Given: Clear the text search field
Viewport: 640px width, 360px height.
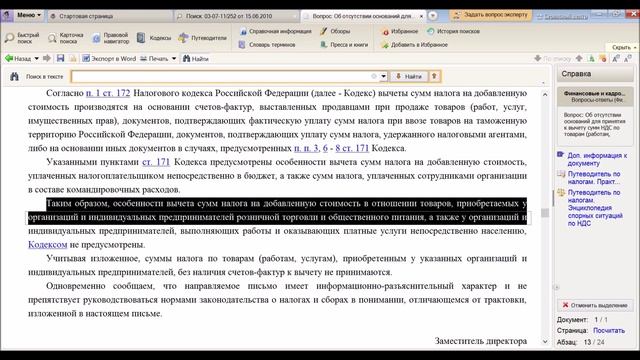Looking at the screenshot, I should pyautogui.click(x=373, y=76).
